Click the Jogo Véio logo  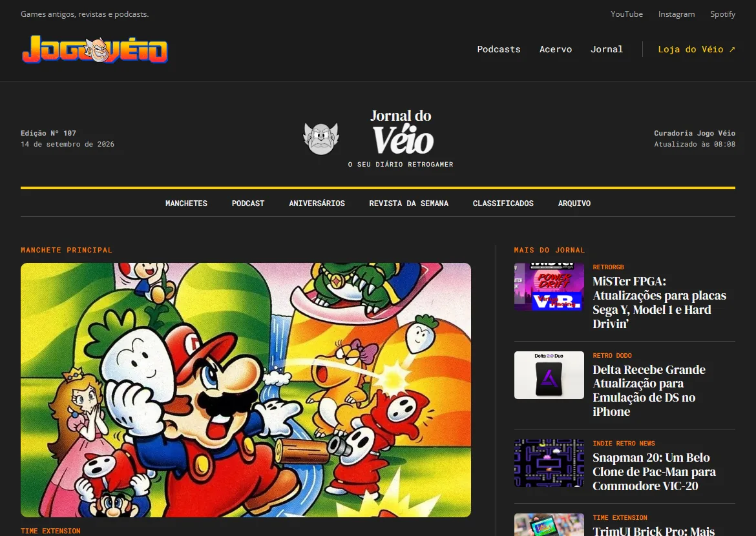[94, 49]
